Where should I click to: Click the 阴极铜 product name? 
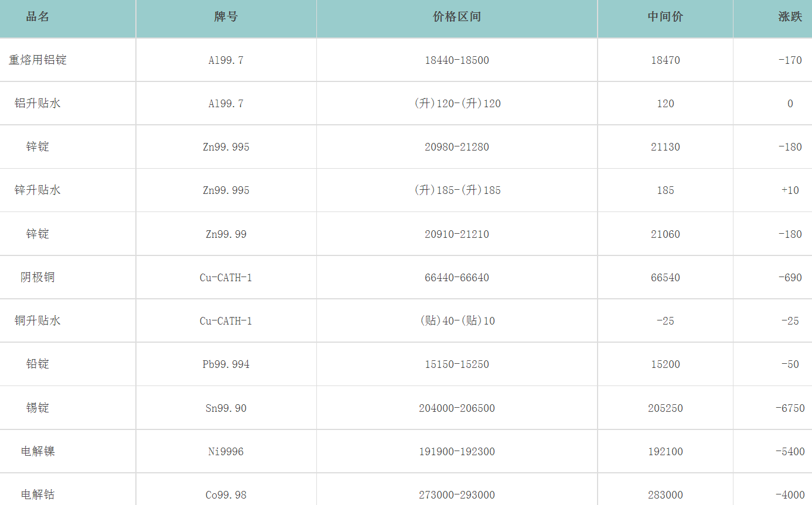[x=37, y=277]
